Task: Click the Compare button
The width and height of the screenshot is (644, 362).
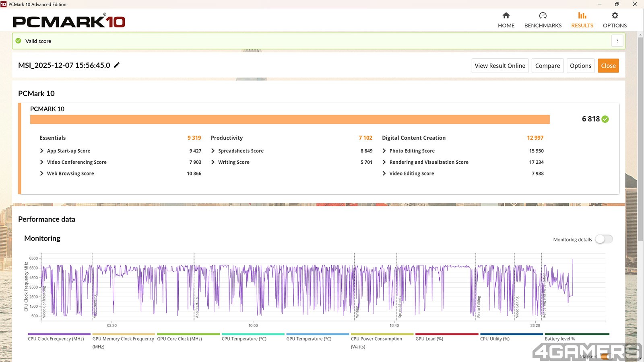Action: [547, 66]
